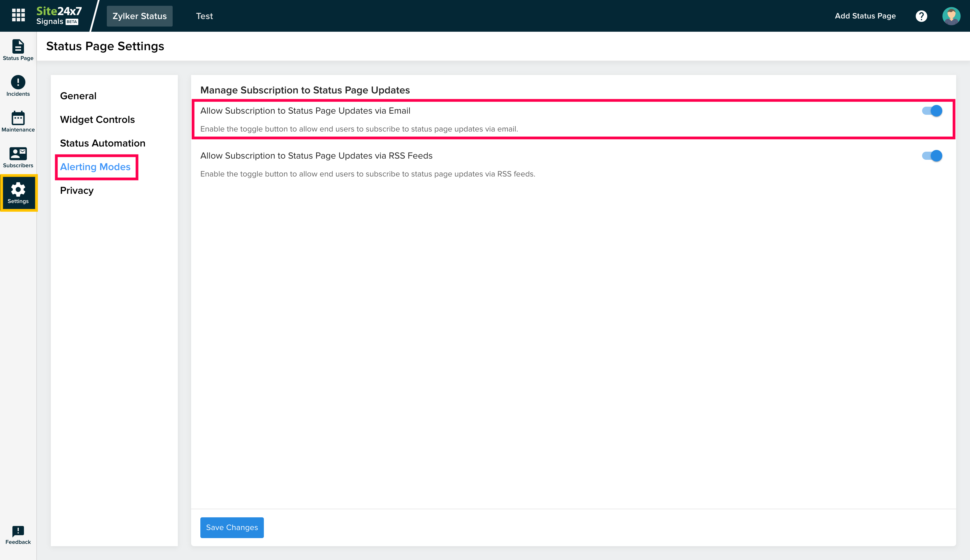Click the Add Status Page link
The height and width of the screenshot is (560, 970).
(865, 16)
